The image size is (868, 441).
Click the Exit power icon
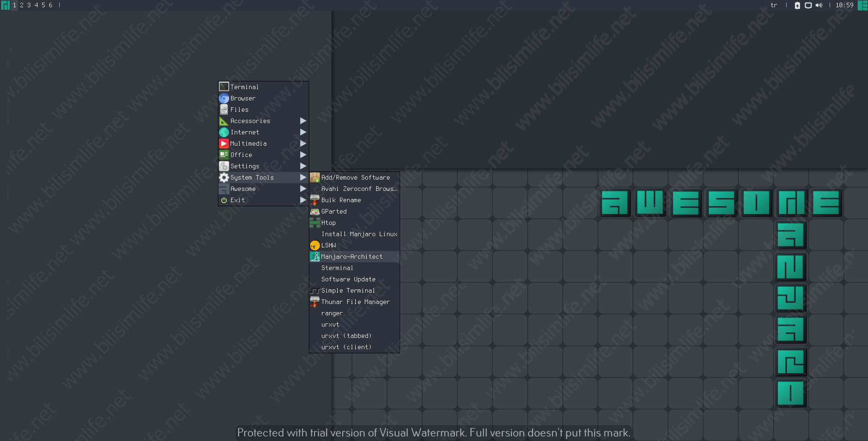pos(224,200)
